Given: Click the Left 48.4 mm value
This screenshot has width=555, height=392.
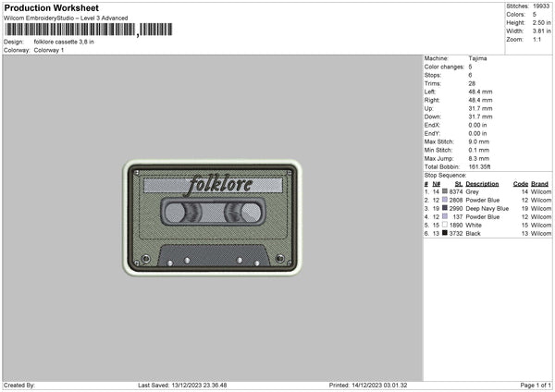Looking at the screenshot, I should 480,92.
